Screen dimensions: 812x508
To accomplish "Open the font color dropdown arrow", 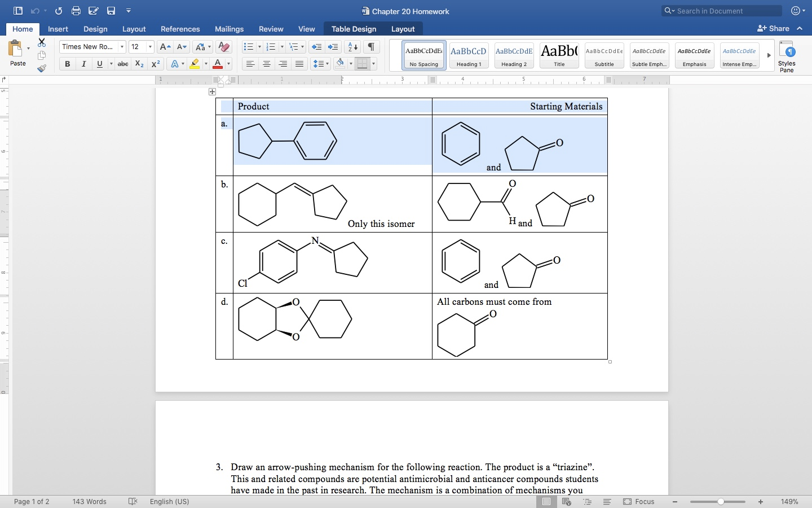I will point(228,64).
